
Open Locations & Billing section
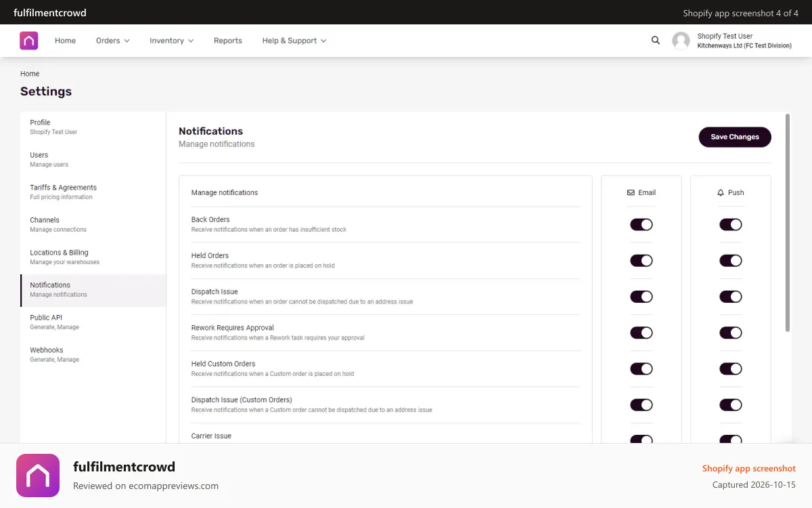tap(93, 257)
